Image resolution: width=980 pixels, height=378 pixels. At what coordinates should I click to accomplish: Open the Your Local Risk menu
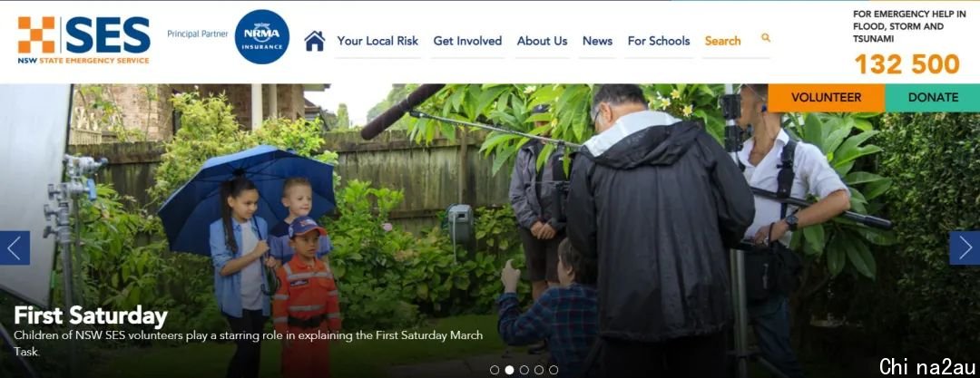(377, 41)
